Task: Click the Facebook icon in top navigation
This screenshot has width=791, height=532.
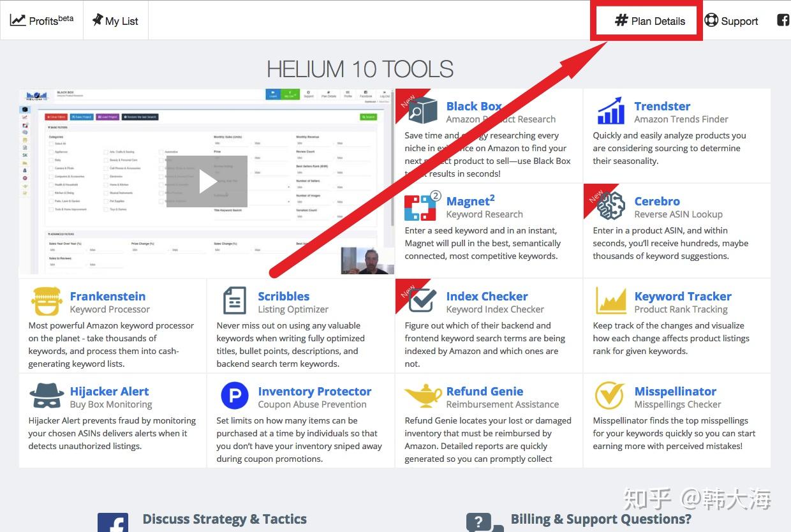Action: click(x=783, y=20)
